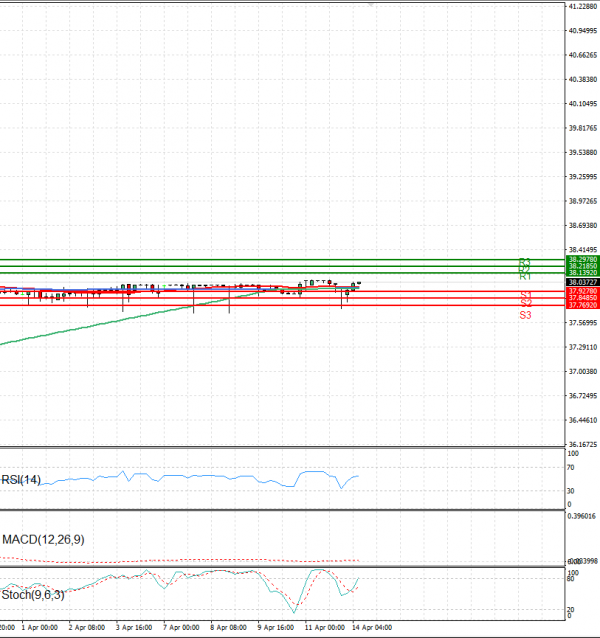Click the 38.29780 resistance price tag

point(582,259)
